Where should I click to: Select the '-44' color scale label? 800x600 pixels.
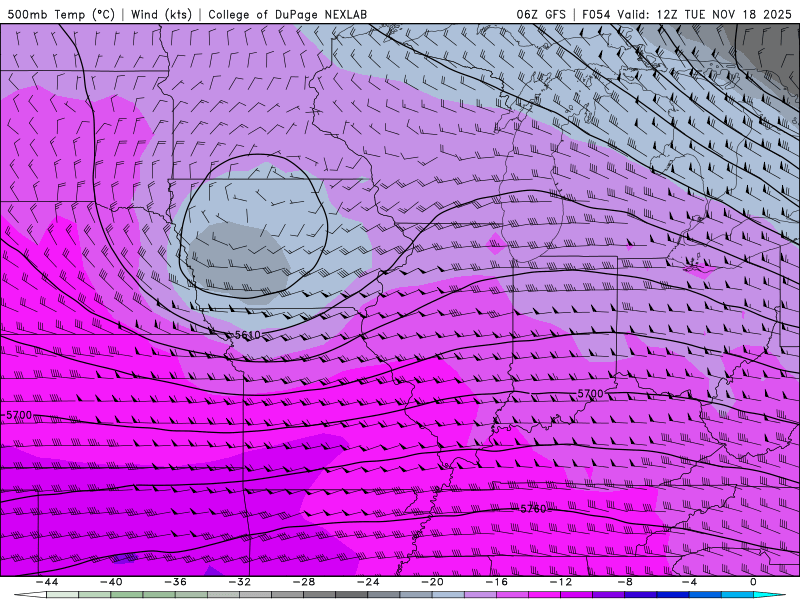click(x=47, y=582)
